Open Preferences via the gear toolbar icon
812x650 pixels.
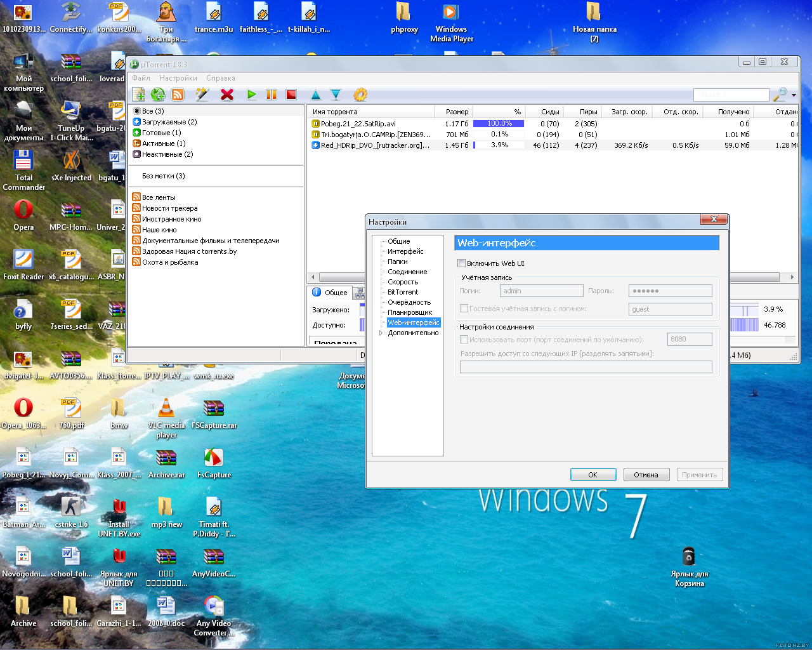click(x=360, y=95)
